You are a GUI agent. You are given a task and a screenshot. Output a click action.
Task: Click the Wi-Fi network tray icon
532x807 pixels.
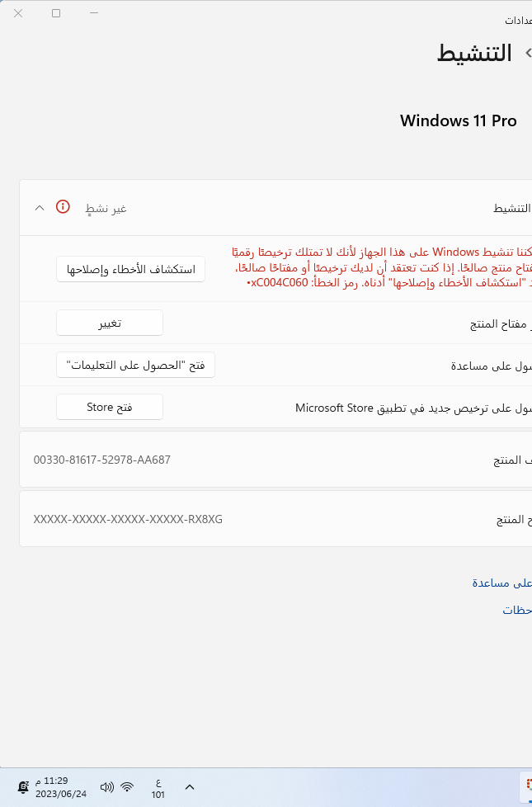coord(127,787)
